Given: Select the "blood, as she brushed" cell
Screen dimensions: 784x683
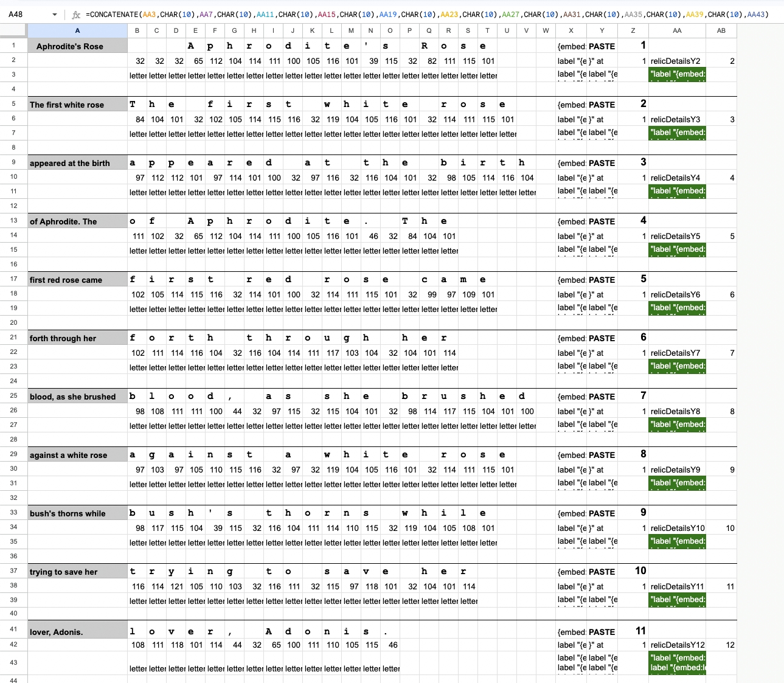Looking at the screenshot, I should point(77,397).
